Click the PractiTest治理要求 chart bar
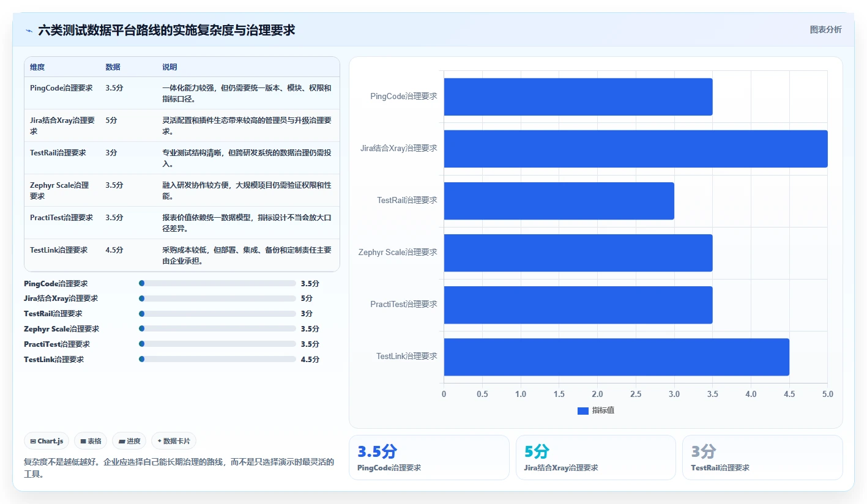The image size is (867, 504). pos(578,305)
